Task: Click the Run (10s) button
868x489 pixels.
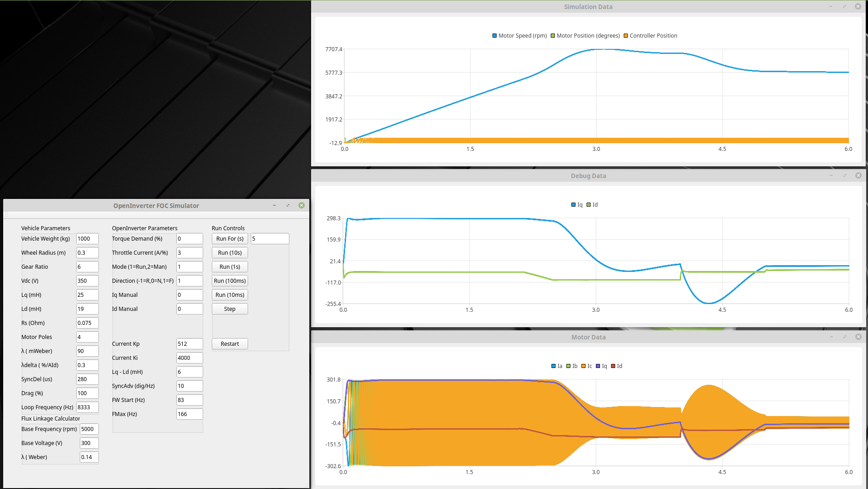Action: click(229, 253)
